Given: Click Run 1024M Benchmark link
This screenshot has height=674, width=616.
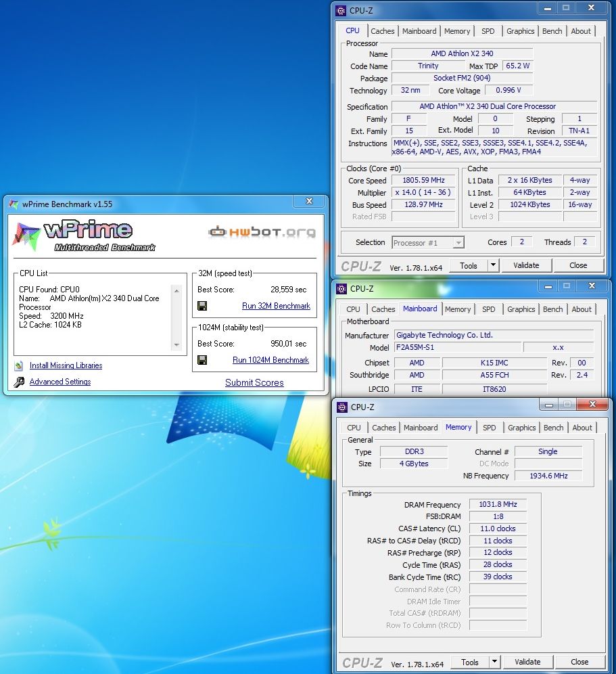Looking at the screenshot, I should coord(270,360).
